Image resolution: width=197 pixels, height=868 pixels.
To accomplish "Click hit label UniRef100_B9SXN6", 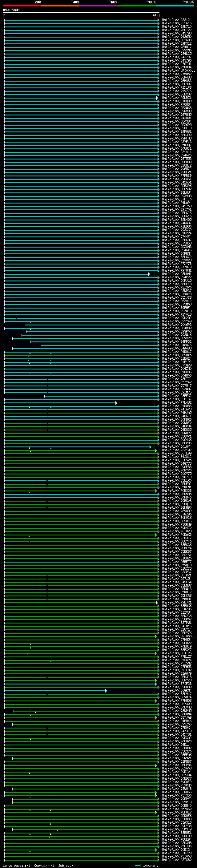I will 177,50.
